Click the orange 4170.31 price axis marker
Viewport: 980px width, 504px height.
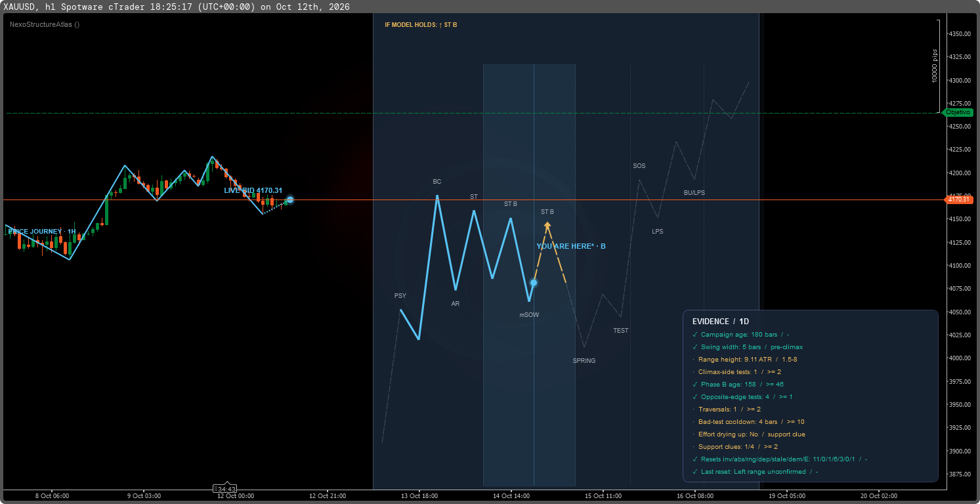click(959, 199)
